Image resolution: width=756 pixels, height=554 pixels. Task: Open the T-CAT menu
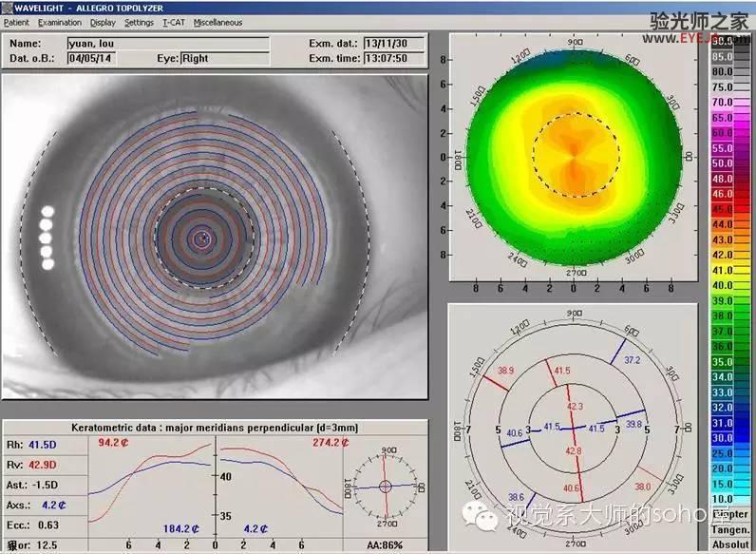click(x=174, y=22)
